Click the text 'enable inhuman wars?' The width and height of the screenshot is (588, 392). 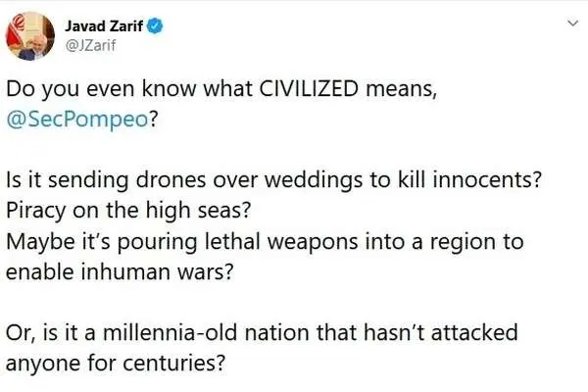[120, 272]
